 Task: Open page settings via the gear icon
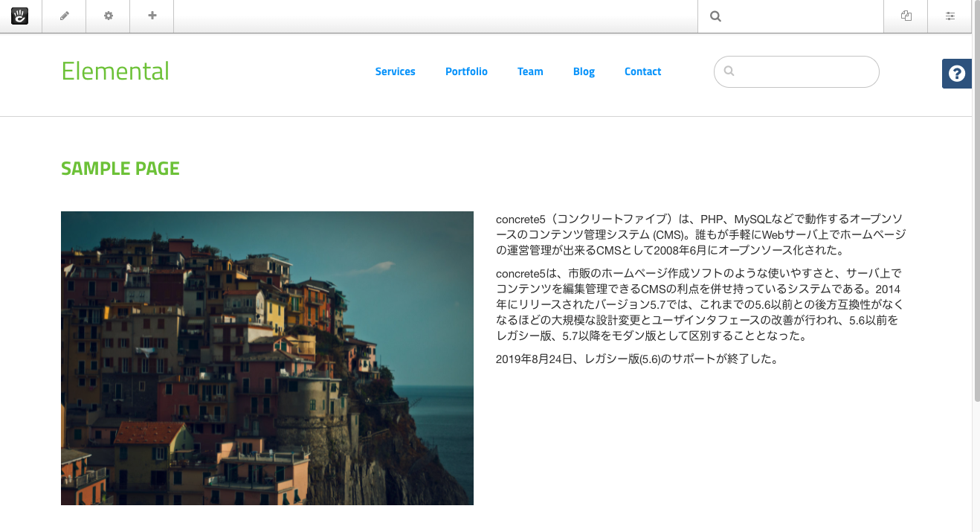tap(107, 16)
